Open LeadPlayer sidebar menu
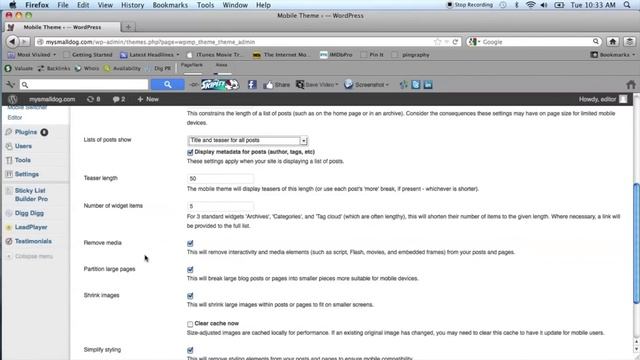This screenshot has height=360, width=640. 31,227
